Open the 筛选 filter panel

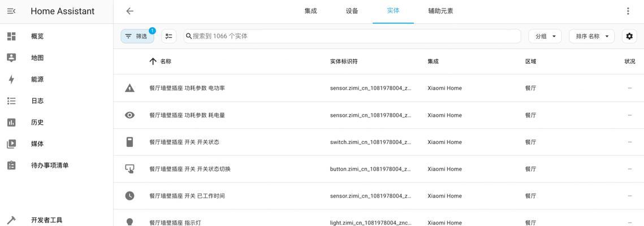(x=137, y=36)
